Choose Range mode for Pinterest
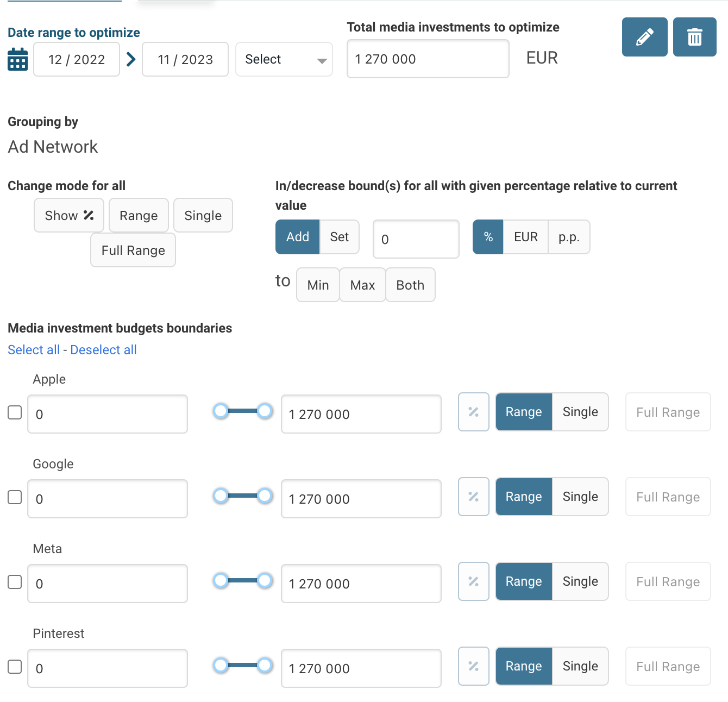Image resolution: width=728 pixels, height=702 pixels. 524,666
